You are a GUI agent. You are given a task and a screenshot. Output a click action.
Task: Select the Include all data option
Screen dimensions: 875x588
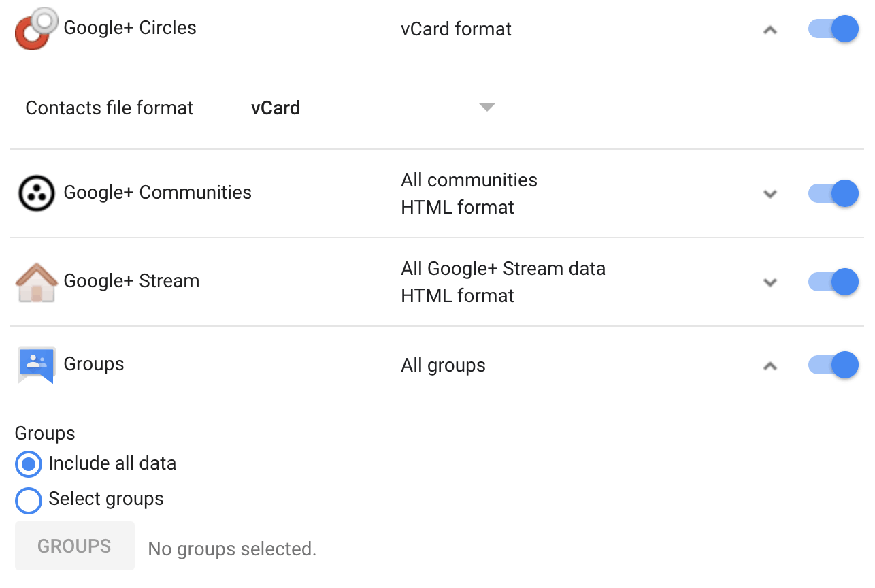point(29,465)
